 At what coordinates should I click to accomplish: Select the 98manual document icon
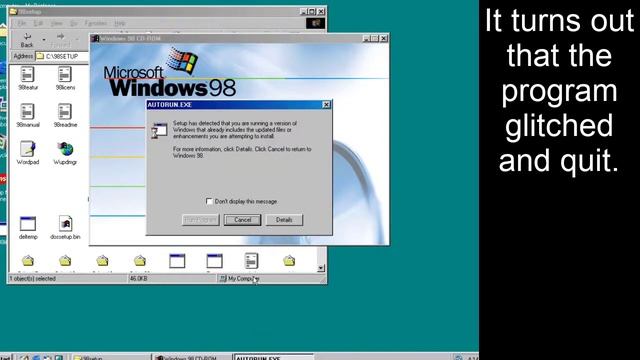click(x=27, y=116)
